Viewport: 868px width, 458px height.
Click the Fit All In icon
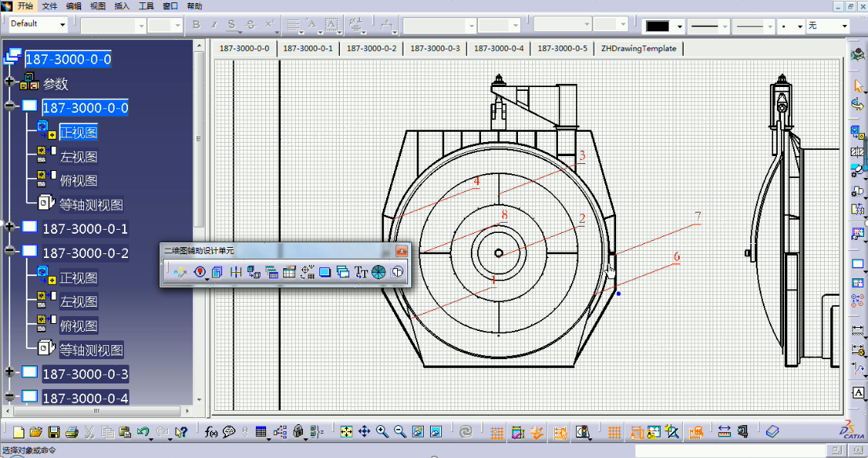[x=346, y=431]
